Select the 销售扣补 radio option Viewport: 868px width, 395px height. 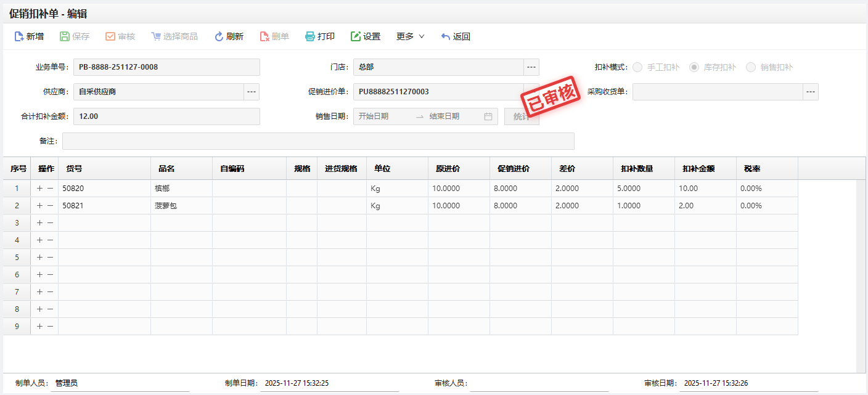pos(751,67)
